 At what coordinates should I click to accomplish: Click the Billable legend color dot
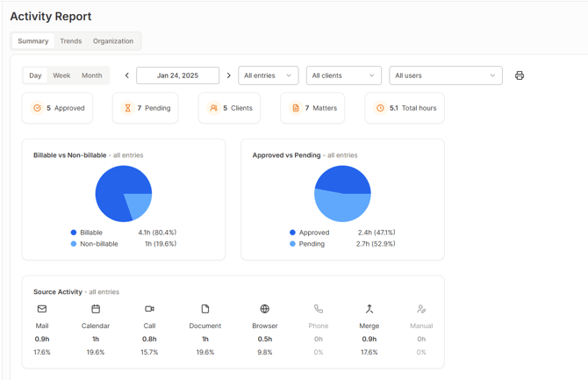73,233
